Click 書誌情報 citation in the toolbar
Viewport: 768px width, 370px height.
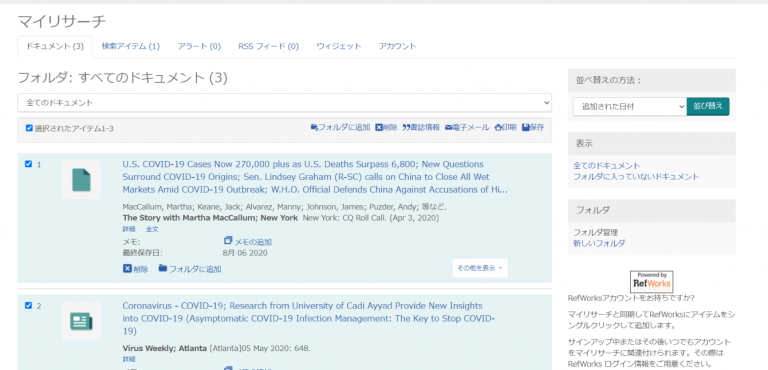[421, 127]
